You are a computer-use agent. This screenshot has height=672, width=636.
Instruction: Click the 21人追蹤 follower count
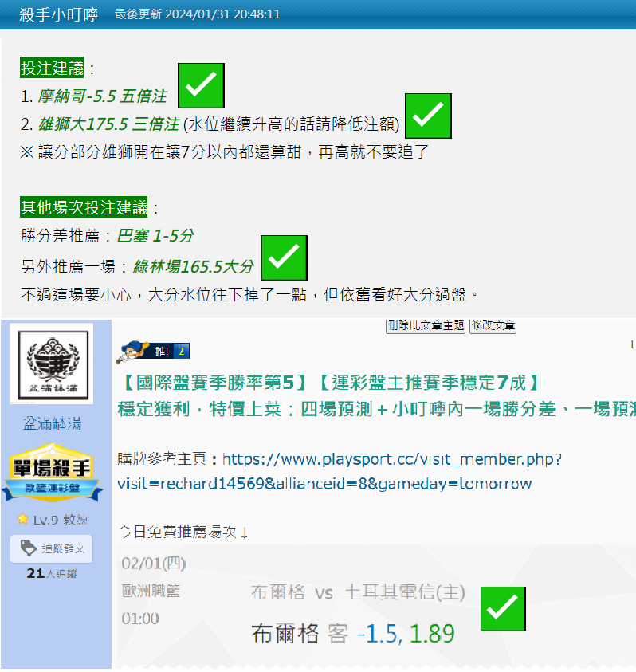pyautogui.click(x=52, y=573)
